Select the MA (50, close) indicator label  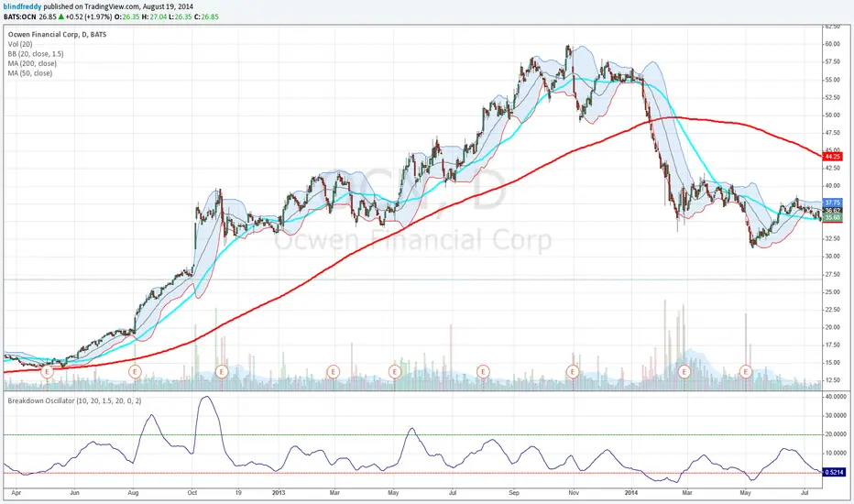coord(30,73)
